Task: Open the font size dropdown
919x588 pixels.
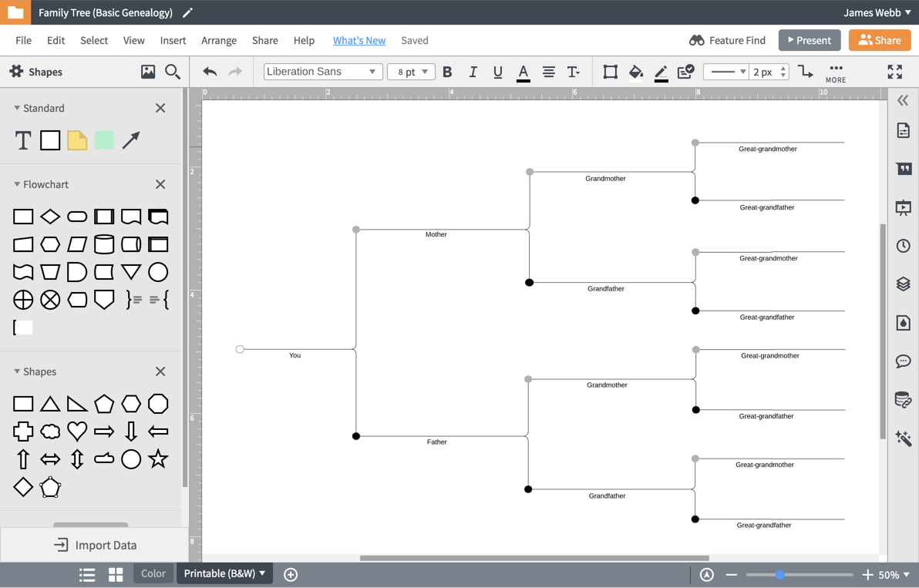Action: (x=411, y=72)
